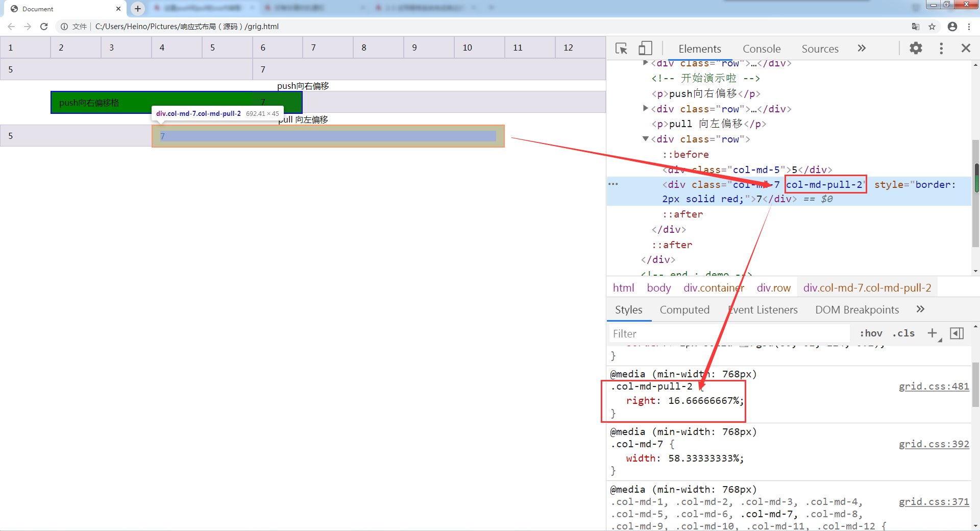Open DevTools three-dot customize menu
The height and width of the screenshot is (531, 980).
click(941, 48)
